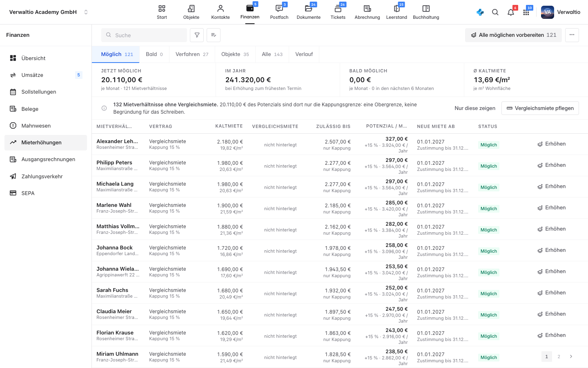The height and width of the screenshot is (368, 588).
Task: Click Alle möglichen vorbereiten button
Action: [x=513, y=35]
